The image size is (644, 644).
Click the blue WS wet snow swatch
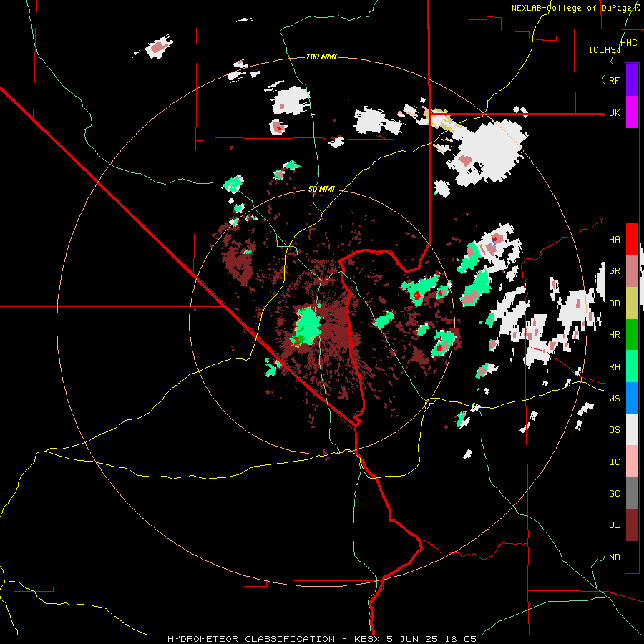point(632,398)
